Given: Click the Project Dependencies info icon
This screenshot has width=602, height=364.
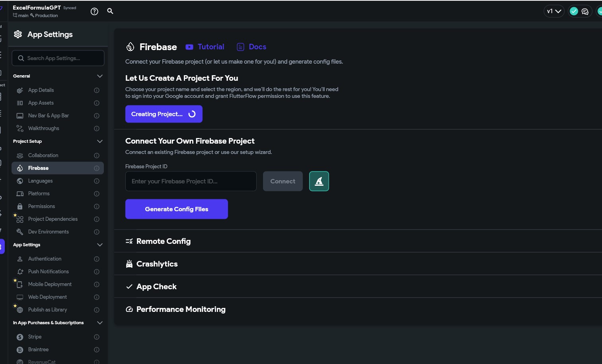Looking at the screenshot, I should [x=97, y=219].
